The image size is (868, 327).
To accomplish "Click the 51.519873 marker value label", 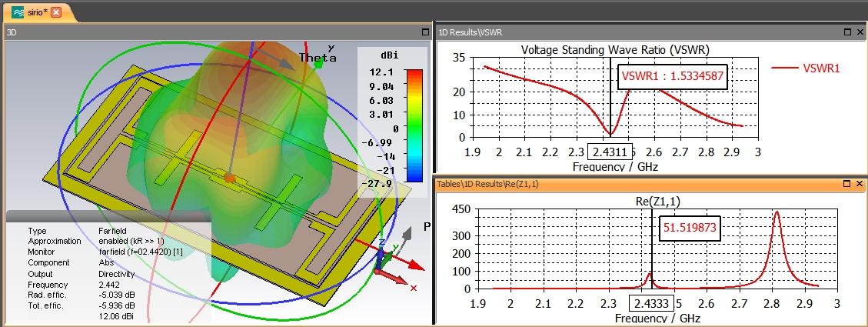I will (690, 229).
